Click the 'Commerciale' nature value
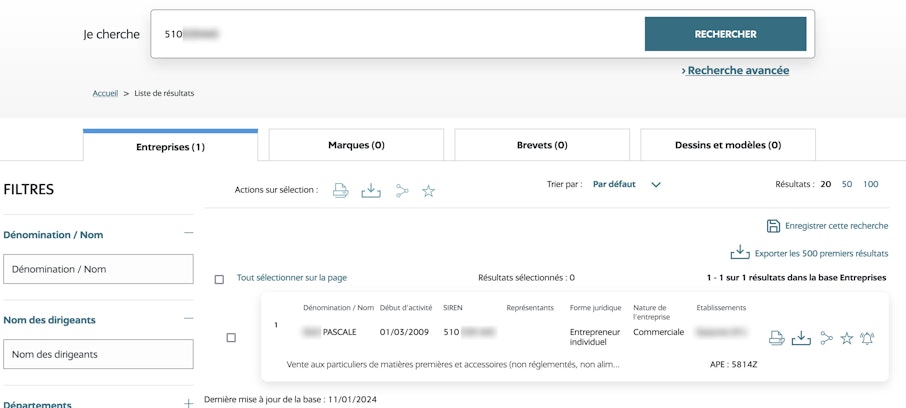Screen dimensions: 906x408 658,332
